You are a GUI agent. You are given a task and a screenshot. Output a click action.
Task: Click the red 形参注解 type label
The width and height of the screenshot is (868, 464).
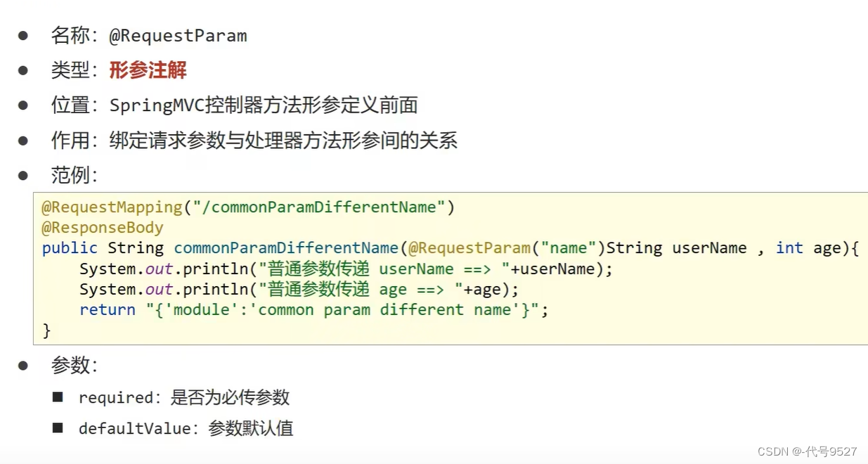148,70
